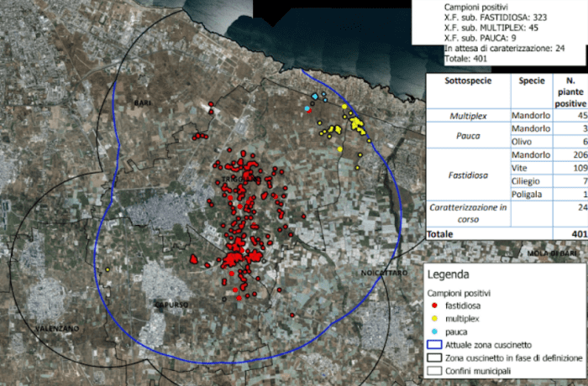
Task: Click 'X.F. sub. FASTIDIOSA: 323' summary line
Action: pos(496,18)
